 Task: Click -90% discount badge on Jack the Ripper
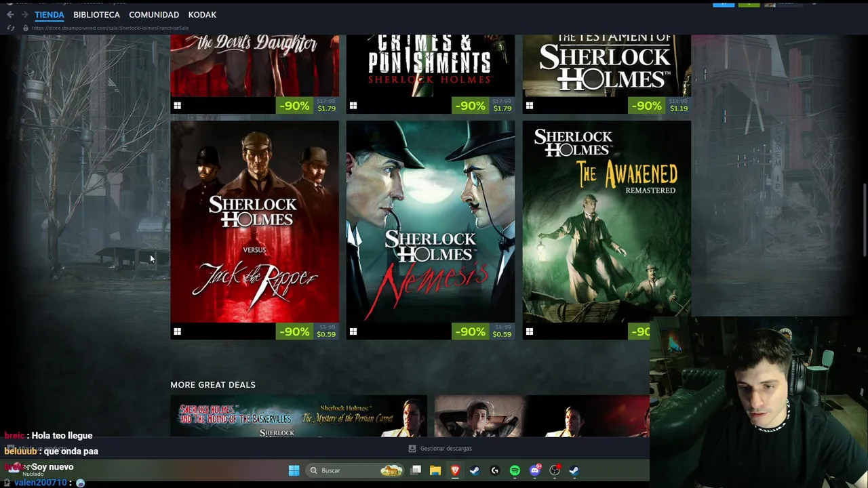tap(294, 331)
